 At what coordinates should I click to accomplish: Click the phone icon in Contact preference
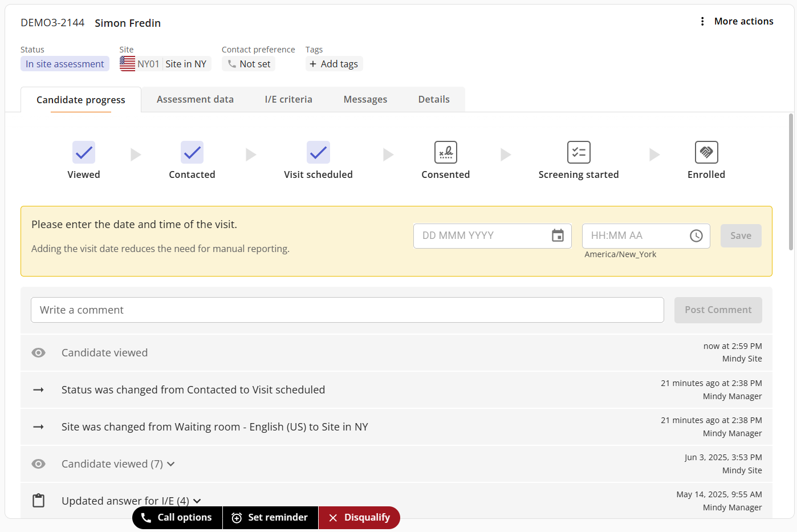(232, 64)
